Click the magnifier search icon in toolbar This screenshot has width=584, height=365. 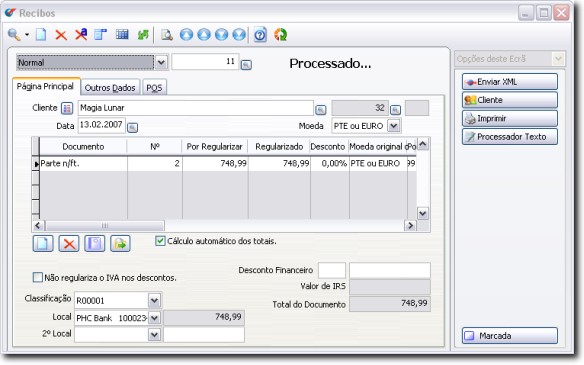click(x=14, y=35)
